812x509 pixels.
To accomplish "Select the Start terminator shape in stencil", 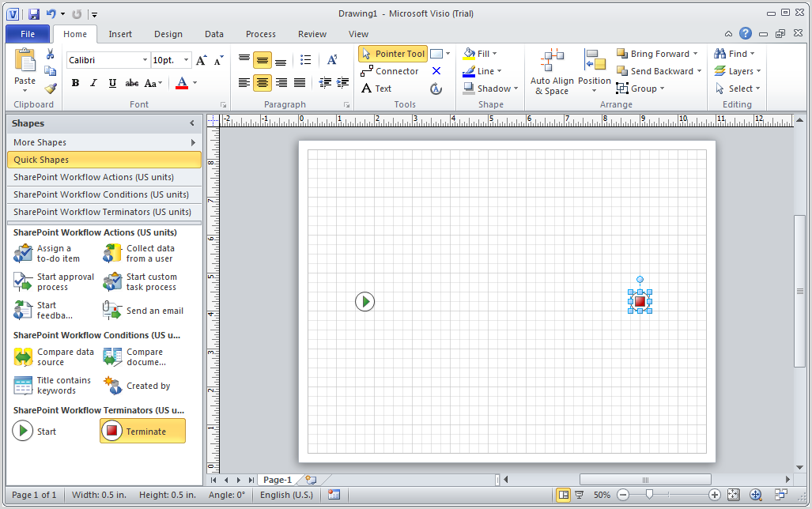I will coord(34,431).
